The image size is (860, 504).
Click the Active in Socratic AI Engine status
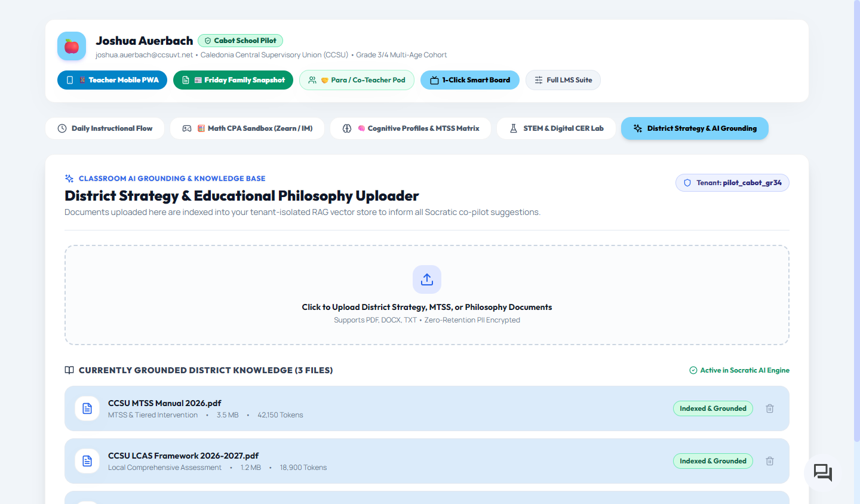click(739, 370)
